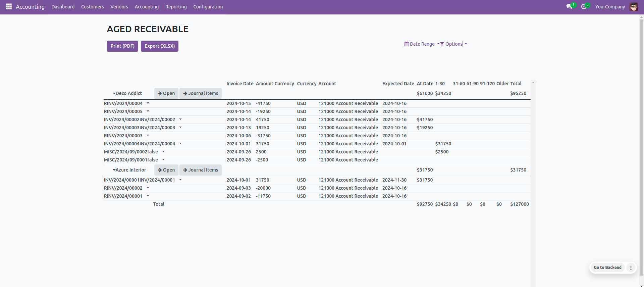Viewport: 644px width, 287px height.
Task: Click the three-dot icon beside Go to Backend
Action: (x=631, y=268)
